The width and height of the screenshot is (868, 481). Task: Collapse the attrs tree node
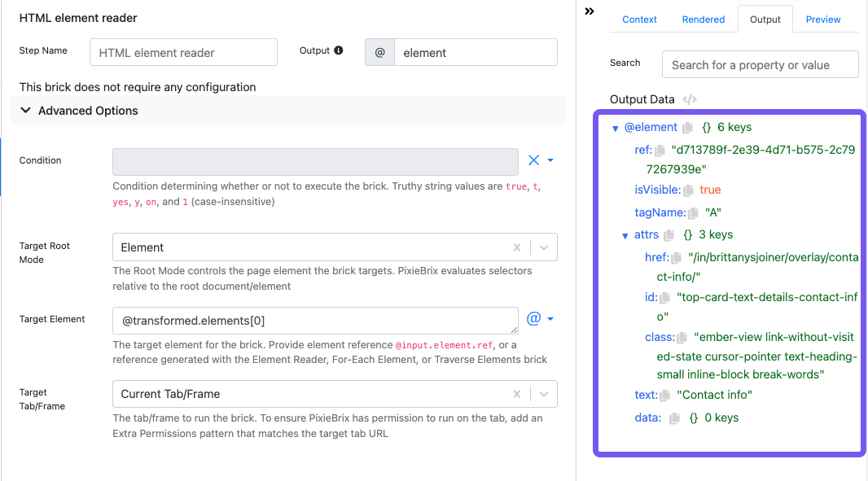[625, 236]
